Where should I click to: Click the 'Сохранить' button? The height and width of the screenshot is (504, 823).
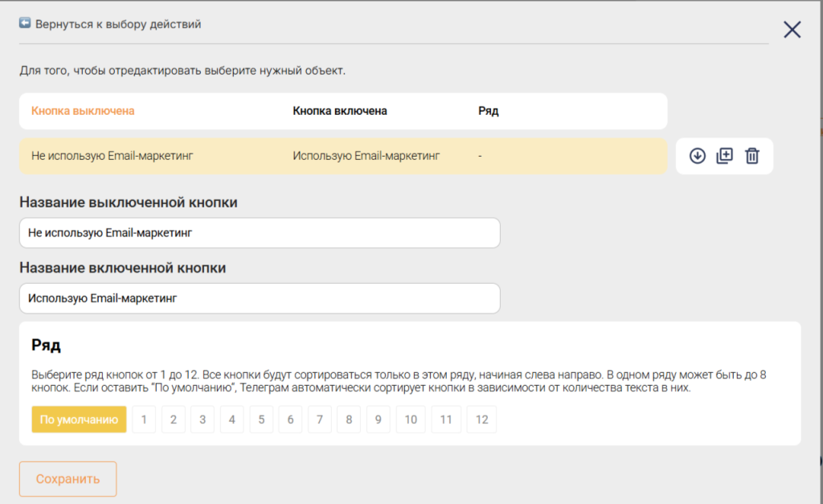[68, 479]
